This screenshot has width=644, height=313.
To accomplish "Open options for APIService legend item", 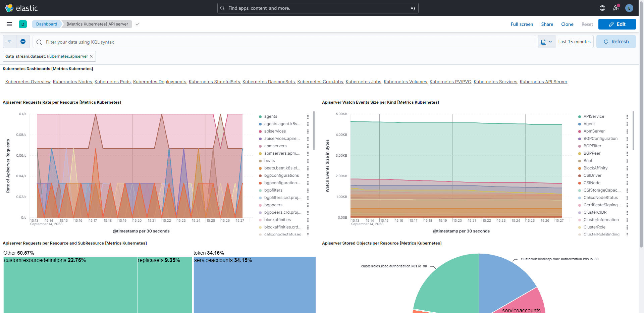I will pyautogui.click(x=627, y=116).
